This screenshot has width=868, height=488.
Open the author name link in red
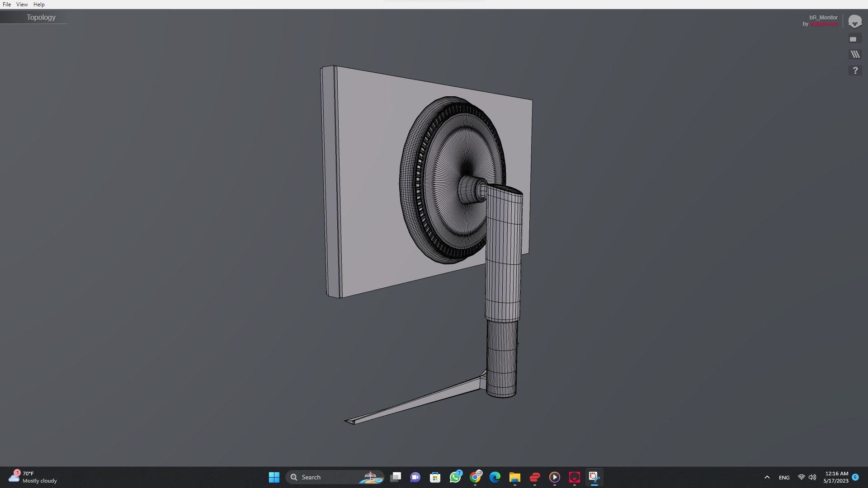[x=824, y=24]
